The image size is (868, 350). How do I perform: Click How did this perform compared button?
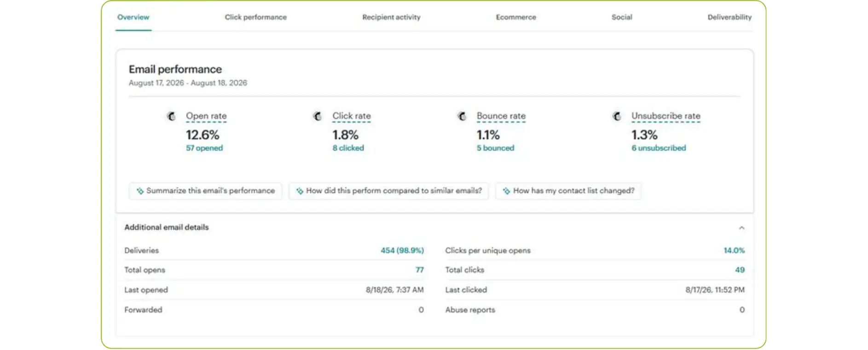(388, 191)
